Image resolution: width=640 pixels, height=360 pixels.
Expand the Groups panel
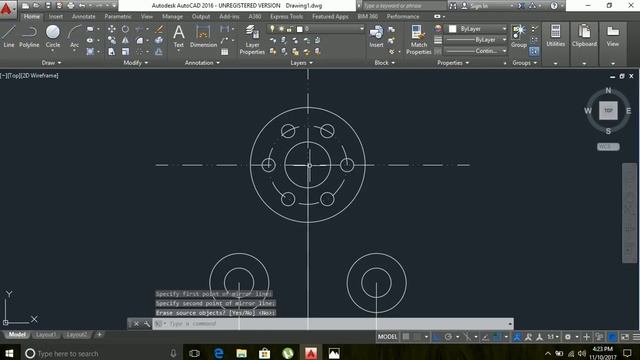tap(524, 63)
